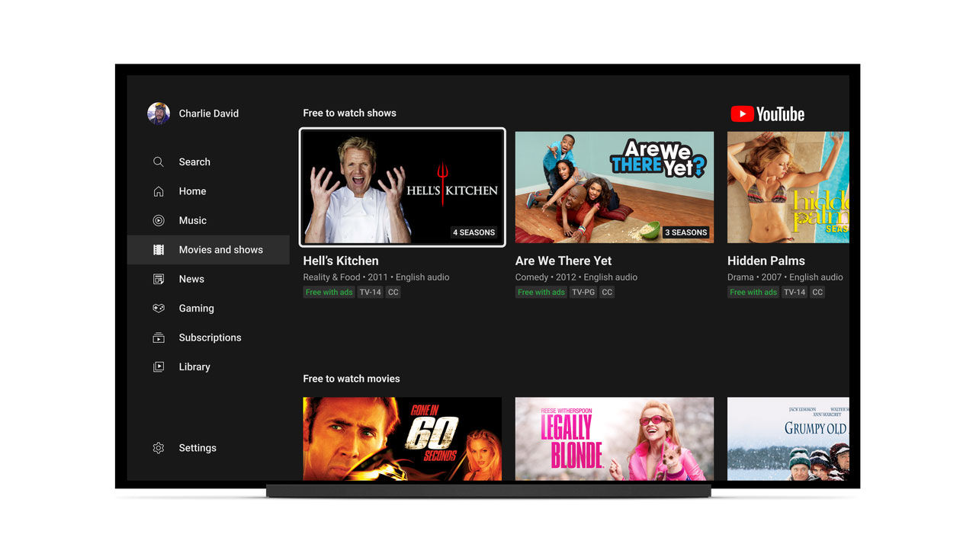Select the Music icon
The width and height of the screenshot is (976, 560).
158,220
